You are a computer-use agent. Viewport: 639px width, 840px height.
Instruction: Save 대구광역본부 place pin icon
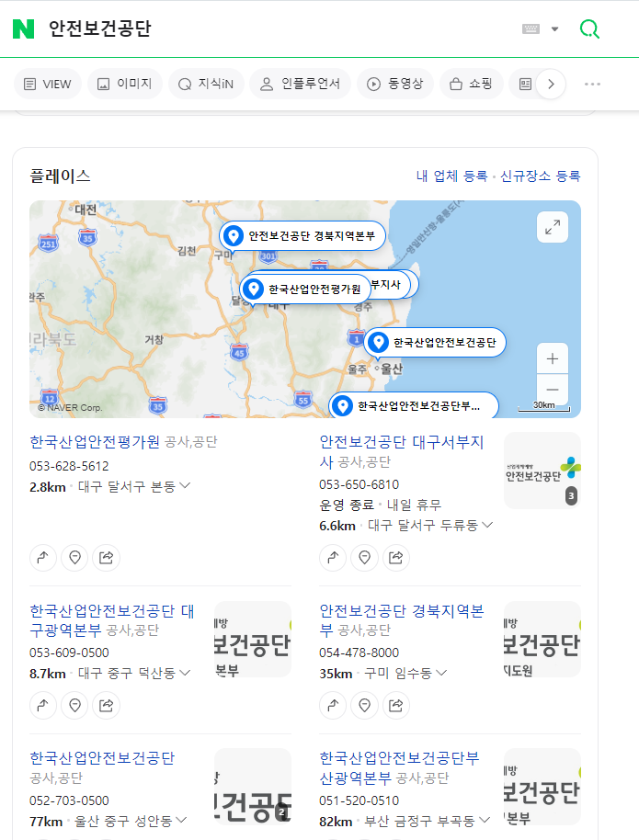tap(74, 706)
